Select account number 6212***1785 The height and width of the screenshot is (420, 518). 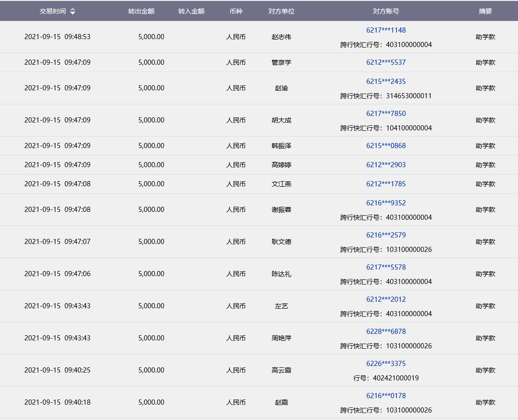point(386,184)
